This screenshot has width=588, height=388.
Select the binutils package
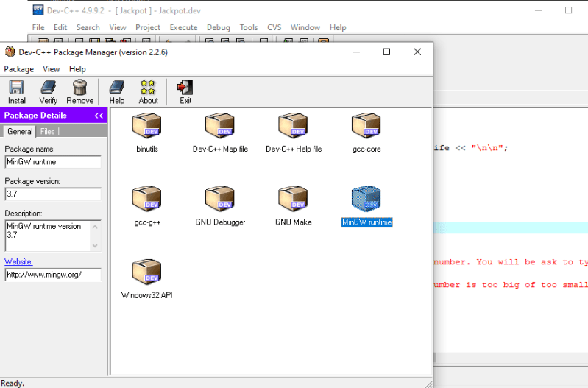click(x=147, y=133)
